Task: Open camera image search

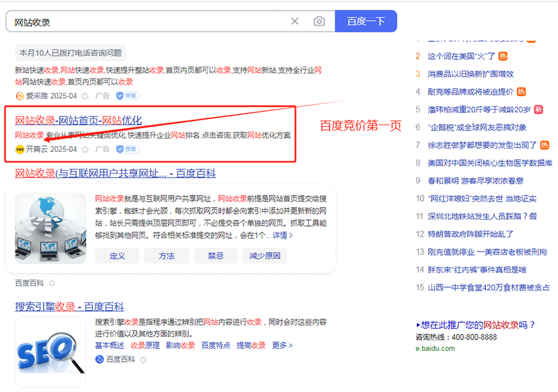Action: [319, 22]
